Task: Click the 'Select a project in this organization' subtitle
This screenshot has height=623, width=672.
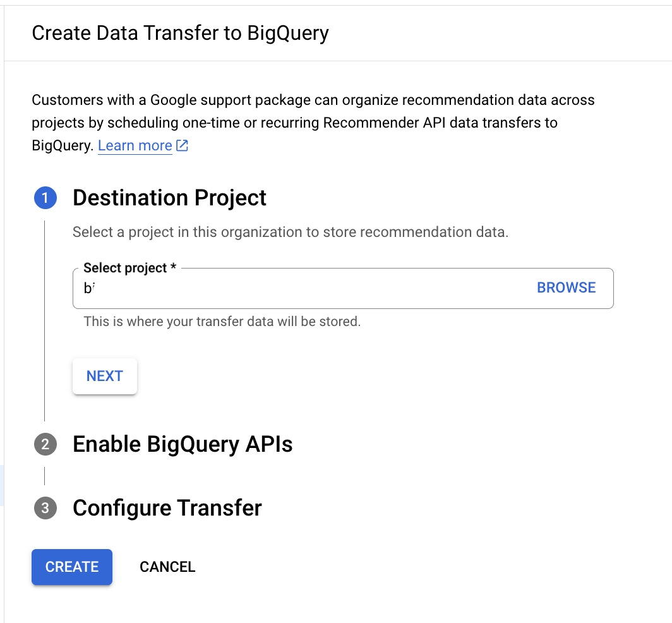Action: click(x=290, y=232)
